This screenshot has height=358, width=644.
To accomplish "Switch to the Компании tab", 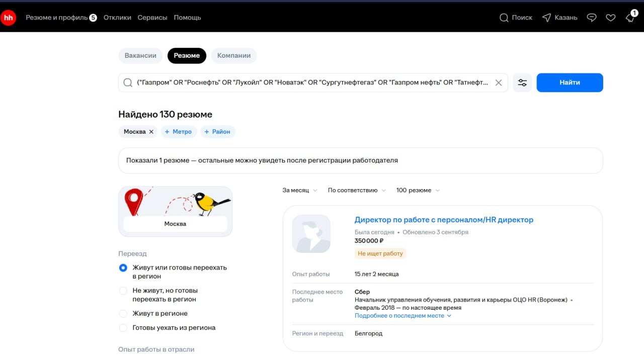I will tap(234, 56).
